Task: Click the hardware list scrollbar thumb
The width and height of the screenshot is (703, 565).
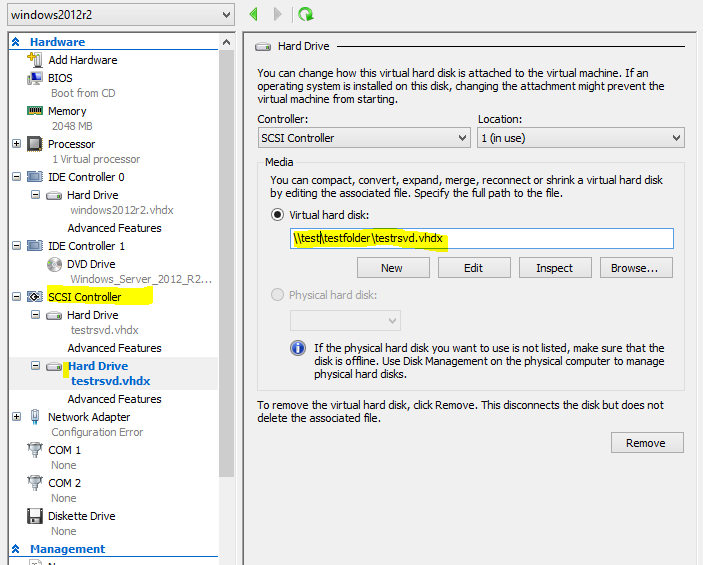Action: 226,263
